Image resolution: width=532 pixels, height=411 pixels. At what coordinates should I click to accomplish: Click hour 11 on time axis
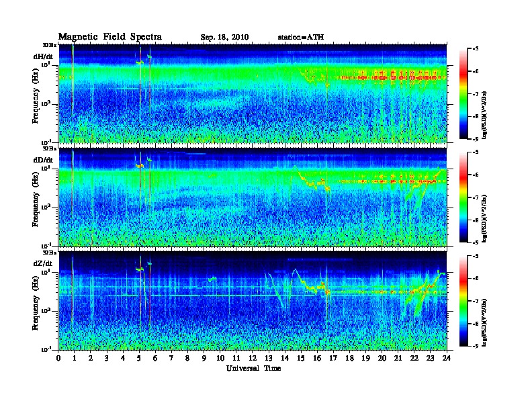pyautogui.click(x=236, y=359)
